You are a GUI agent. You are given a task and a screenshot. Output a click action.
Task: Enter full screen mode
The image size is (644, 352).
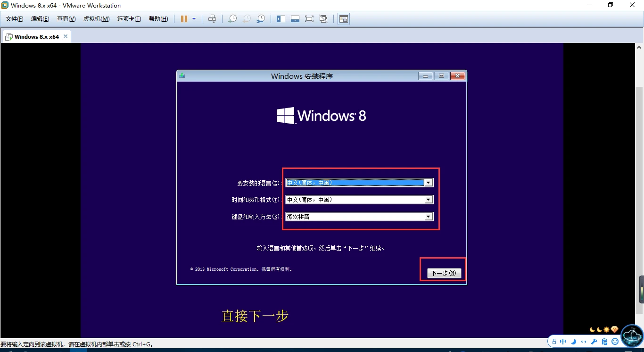[x=309, y=19]
